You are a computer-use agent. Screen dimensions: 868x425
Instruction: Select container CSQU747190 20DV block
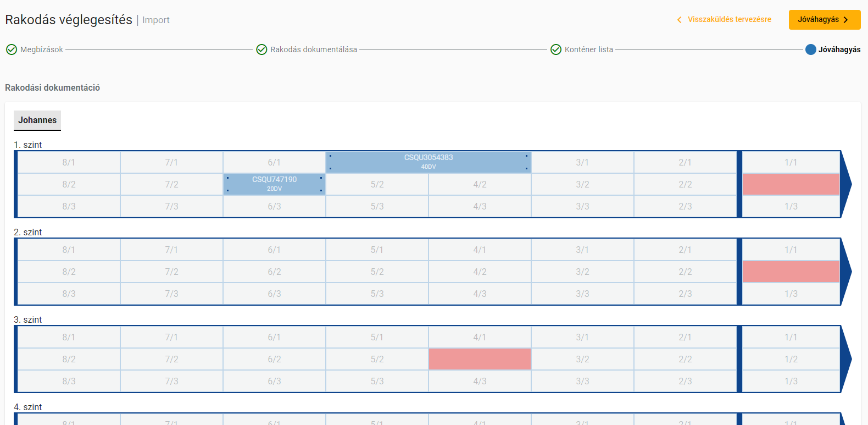(274, 184)
